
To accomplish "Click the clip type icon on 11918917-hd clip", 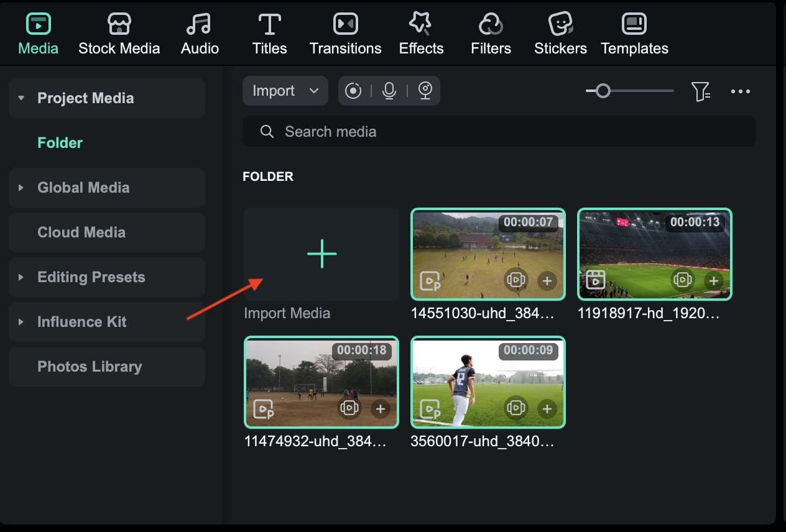I will 596,280.
